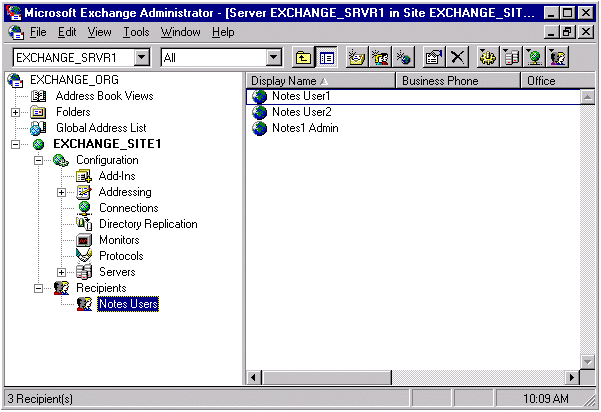The width and height of the screenshot is (601, 412).
Task: Open the Edit menu
Action: click(x=67, y=32)
